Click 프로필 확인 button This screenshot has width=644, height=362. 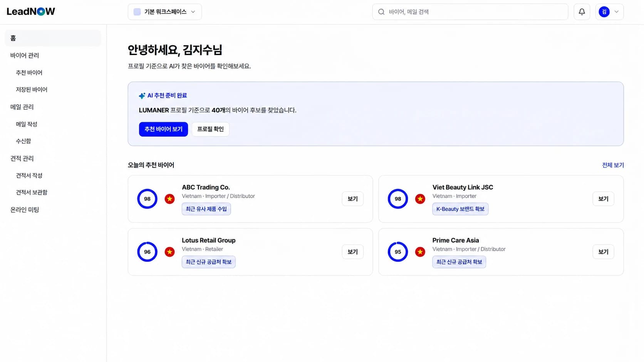pyautogui.click(x=210, y=129)
